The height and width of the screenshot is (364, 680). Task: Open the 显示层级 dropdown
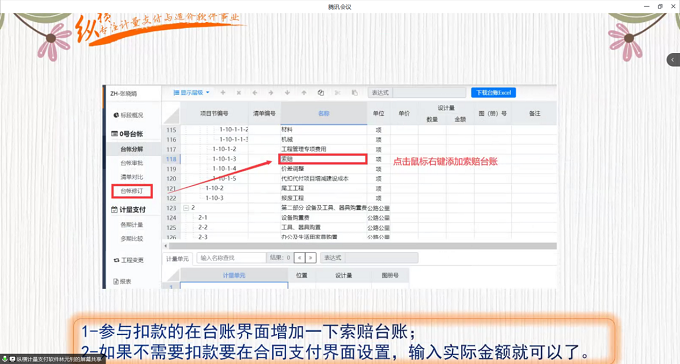(x=191, y=92)
